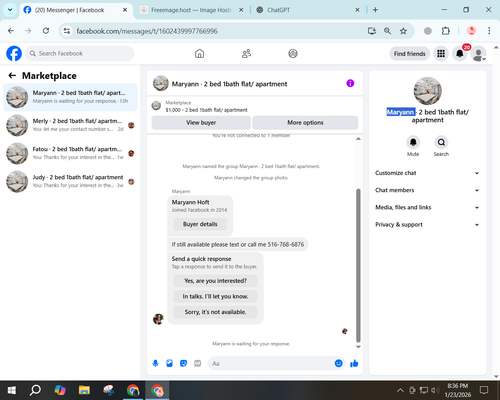This screenshot has width=500, height=400.
Task: Expand Media, files and links section
Action: (427, 207)
